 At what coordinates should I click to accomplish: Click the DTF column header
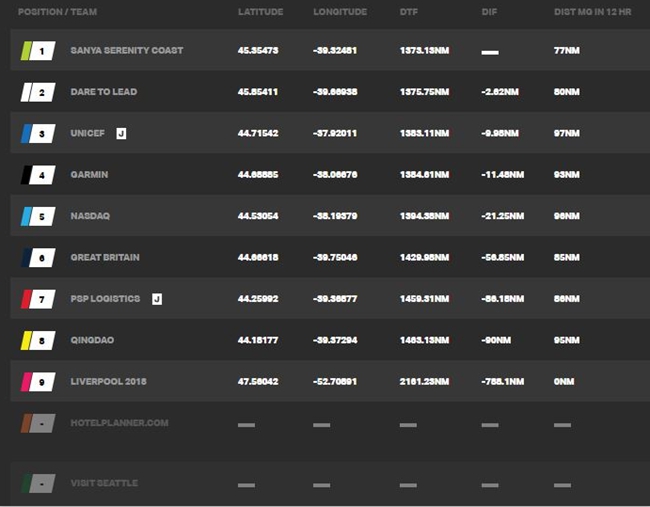(409, 12)
